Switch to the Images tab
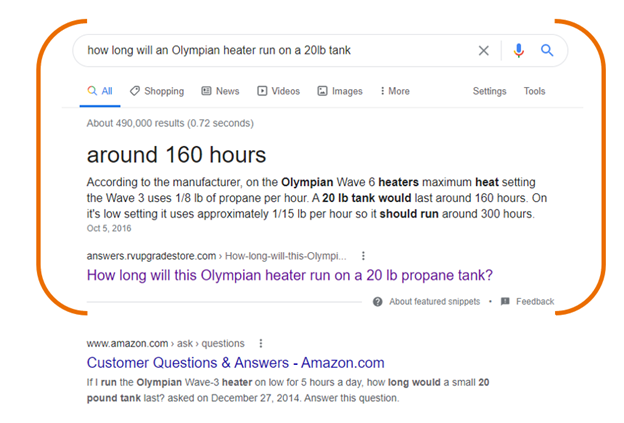The image size is (624, 423). pos(340,91)
